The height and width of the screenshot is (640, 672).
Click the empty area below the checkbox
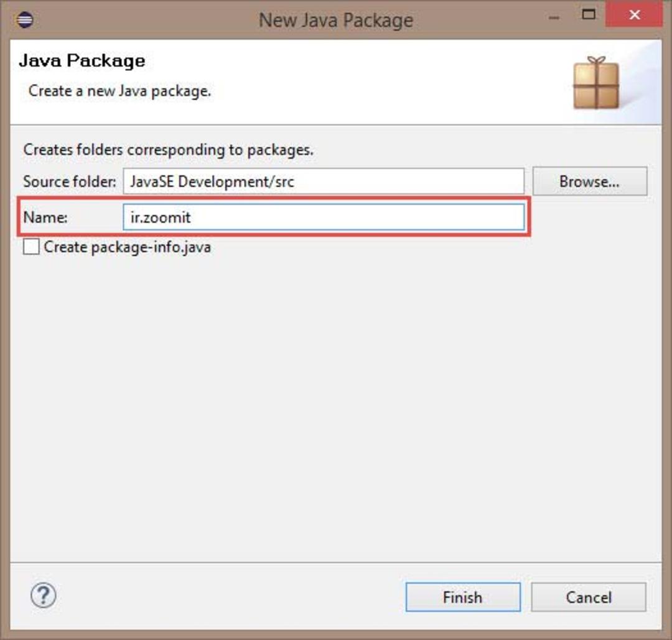click(336, 407)
